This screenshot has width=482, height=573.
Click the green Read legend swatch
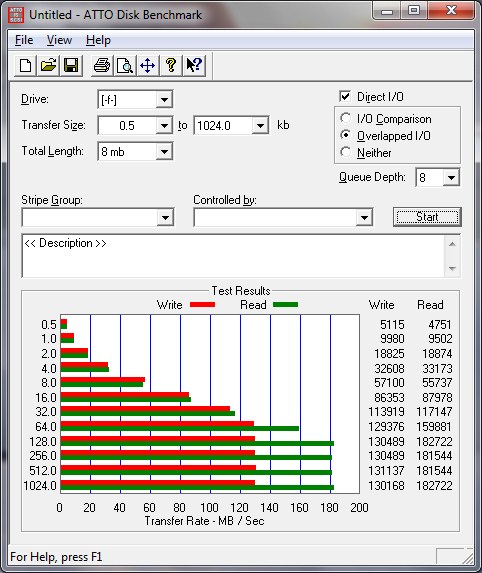coord(285,304)
